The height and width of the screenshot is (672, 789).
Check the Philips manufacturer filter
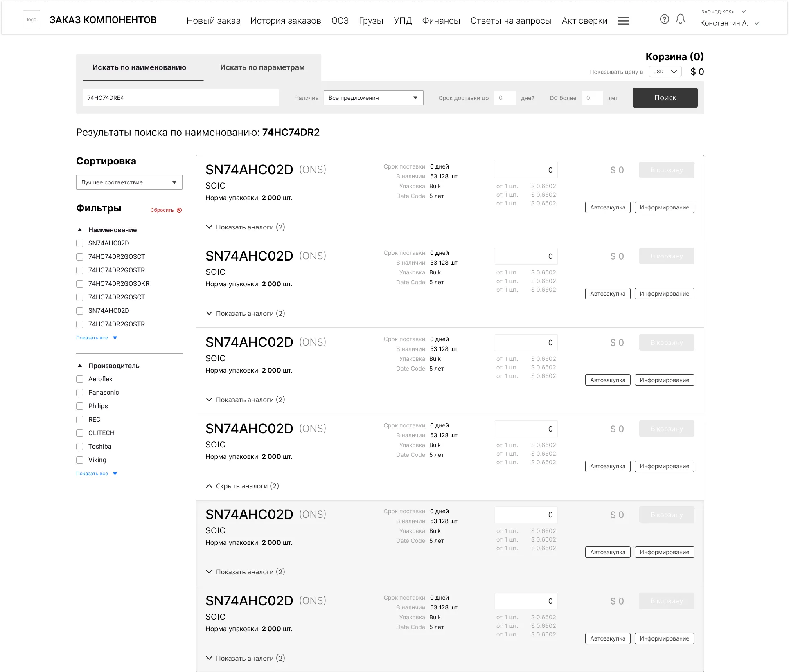point(80,406)
